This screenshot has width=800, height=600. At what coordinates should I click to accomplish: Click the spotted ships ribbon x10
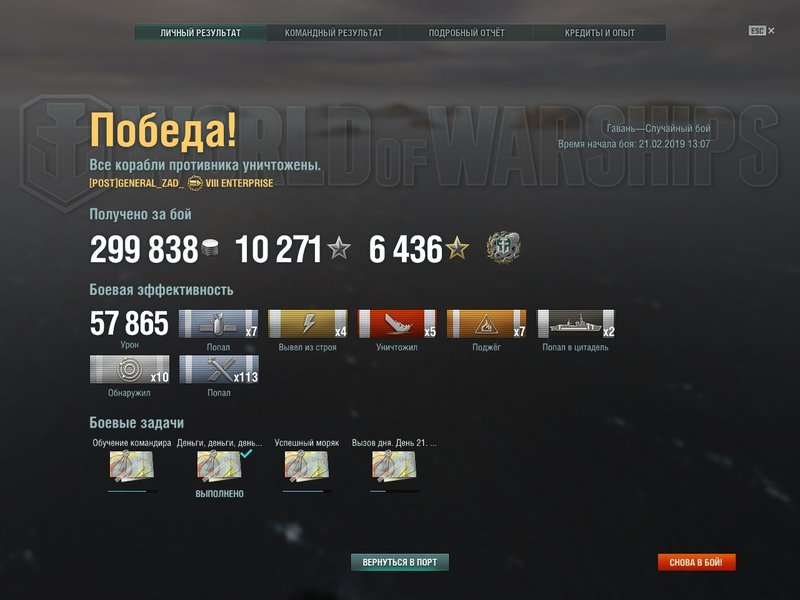pyautogui.click(x=130, y=369)
